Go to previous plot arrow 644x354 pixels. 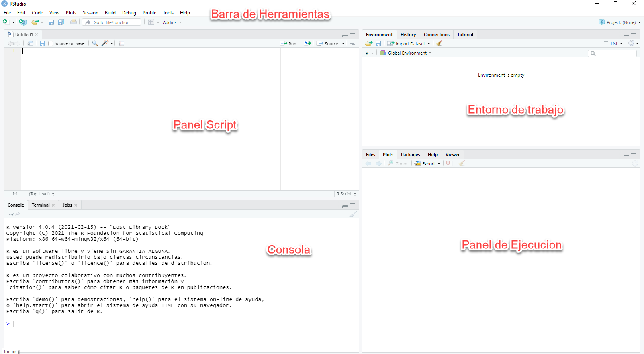[x=368, y=163]
